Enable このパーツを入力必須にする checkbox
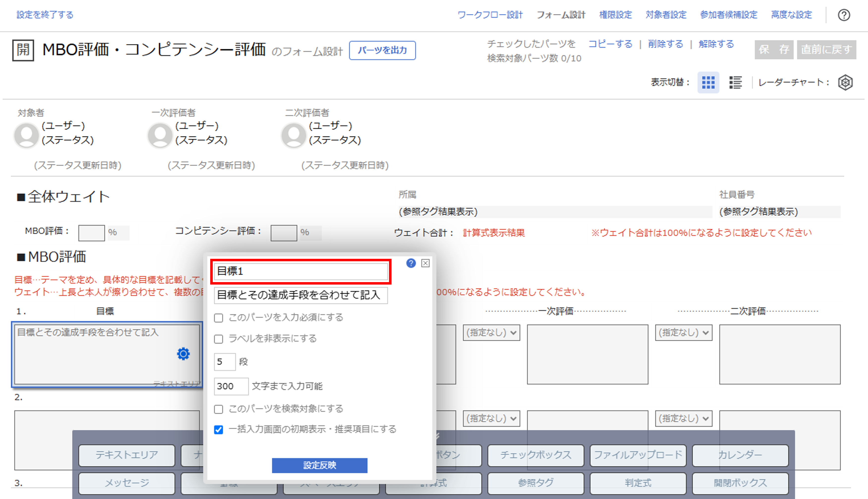This screenshot has width=868, height=499. [219, 318]
